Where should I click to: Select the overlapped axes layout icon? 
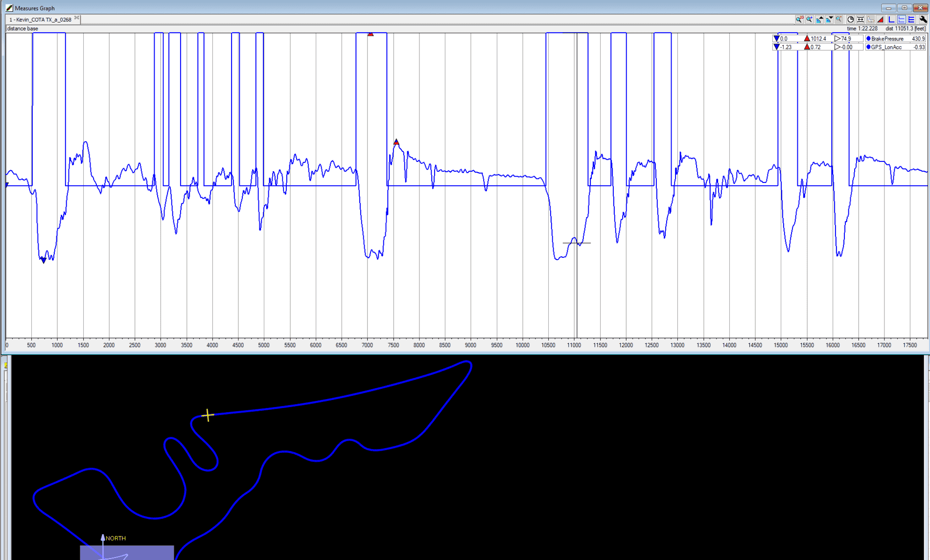point(902,20)
